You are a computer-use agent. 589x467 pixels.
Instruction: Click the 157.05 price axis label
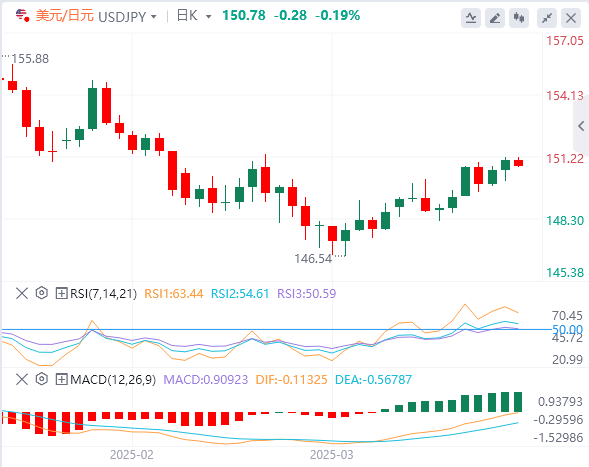point(565,41)
